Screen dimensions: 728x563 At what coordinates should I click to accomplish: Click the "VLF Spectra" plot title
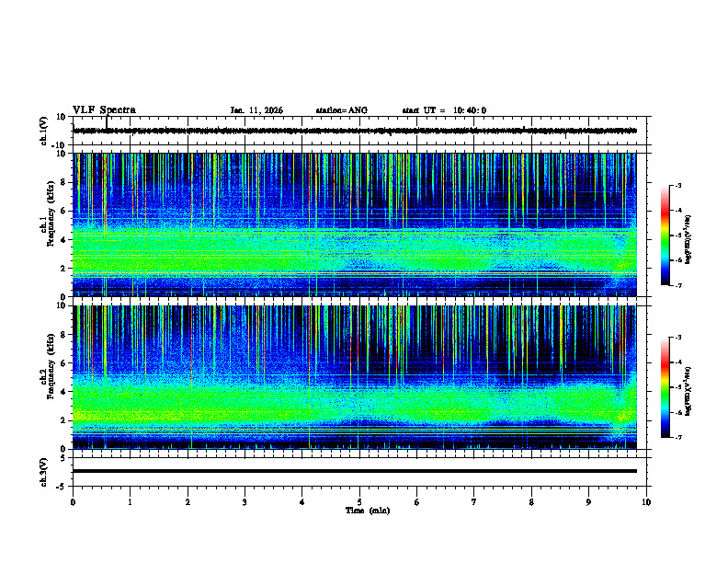pyautogui.click(x=104, y=110)
